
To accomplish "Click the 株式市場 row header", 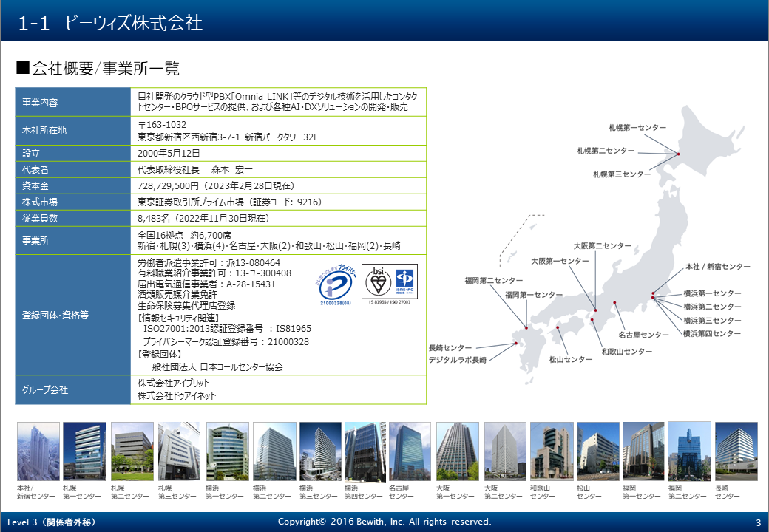I will pyautogui.click(x=73, y=202).
